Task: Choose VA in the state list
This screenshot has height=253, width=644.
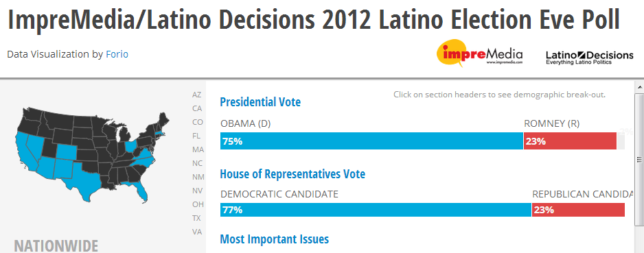Action: [x=197, y=232]
